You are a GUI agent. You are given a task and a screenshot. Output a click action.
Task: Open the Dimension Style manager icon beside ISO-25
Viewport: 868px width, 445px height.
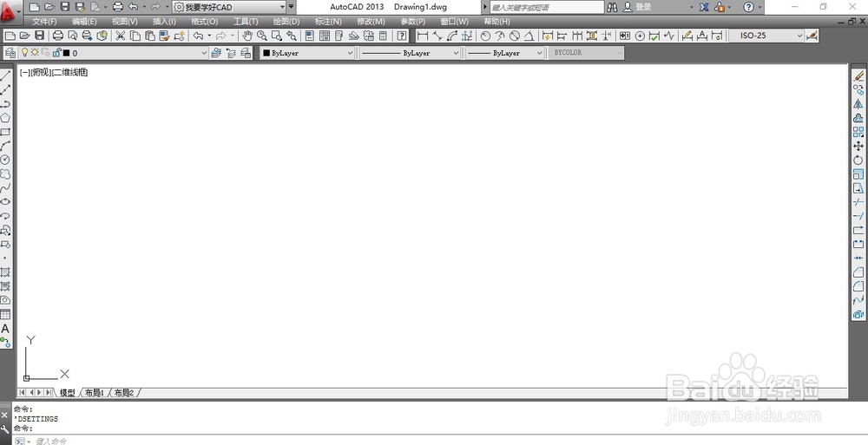click(x=812, y=36)
